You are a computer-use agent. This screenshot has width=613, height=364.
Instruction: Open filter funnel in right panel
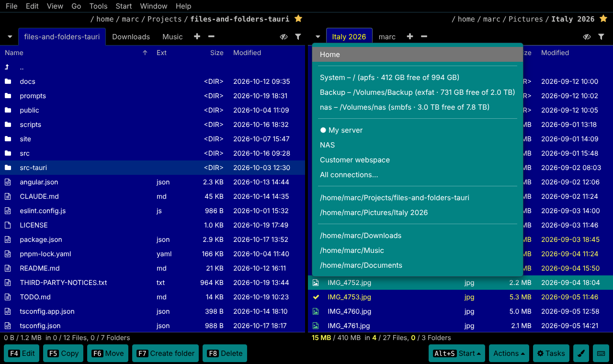coord(601,36)
